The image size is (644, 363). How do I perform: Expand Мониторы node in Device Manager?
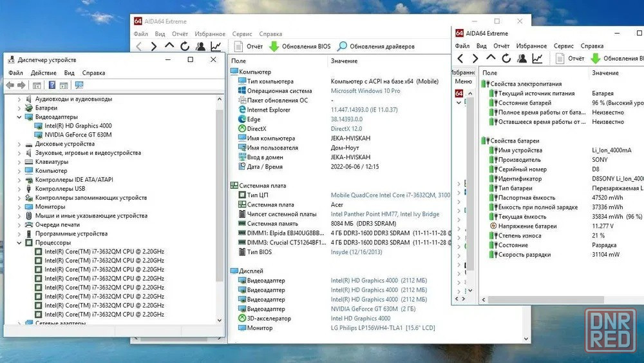[x=19, y=207]
